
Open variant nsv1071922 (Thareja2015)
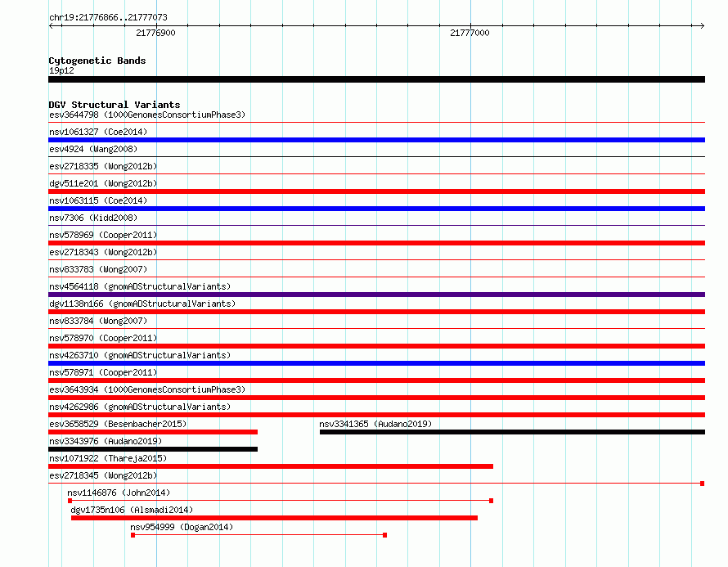(108, 458)
